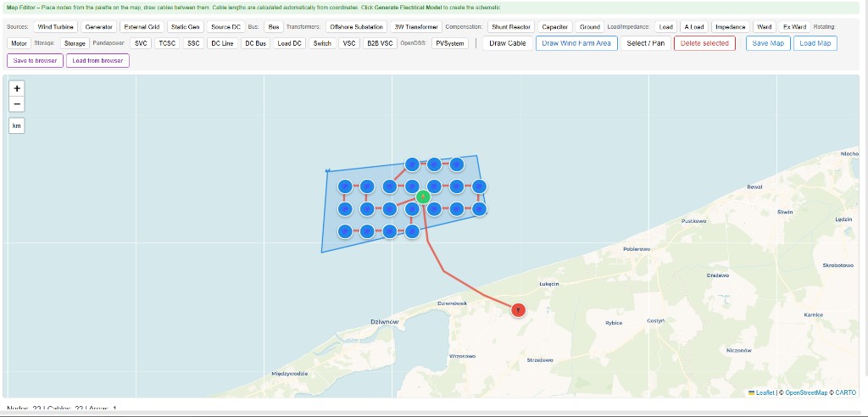
Task: Select the B2B VSC element
Action: 381,43
